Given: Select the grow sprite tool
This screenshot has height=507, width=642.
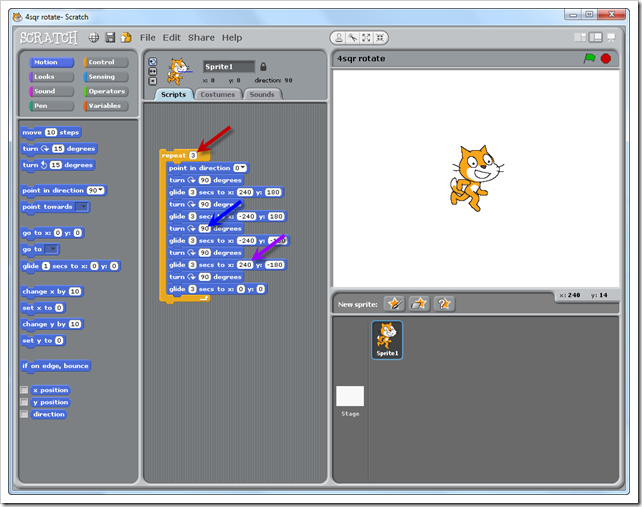Looking at the screenshot, I should [366, 38].
